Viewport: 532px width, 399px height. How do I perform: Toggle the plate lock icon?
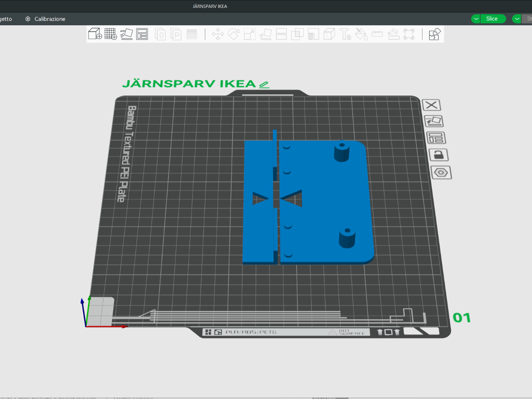click(x=439, y=155)
